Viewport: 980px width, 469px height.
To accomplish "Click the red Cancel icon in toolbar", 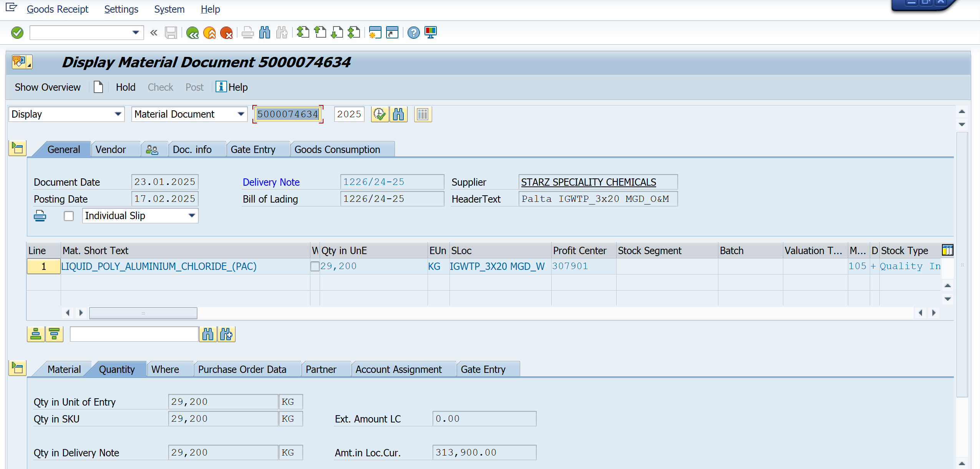I will point(226,33).
